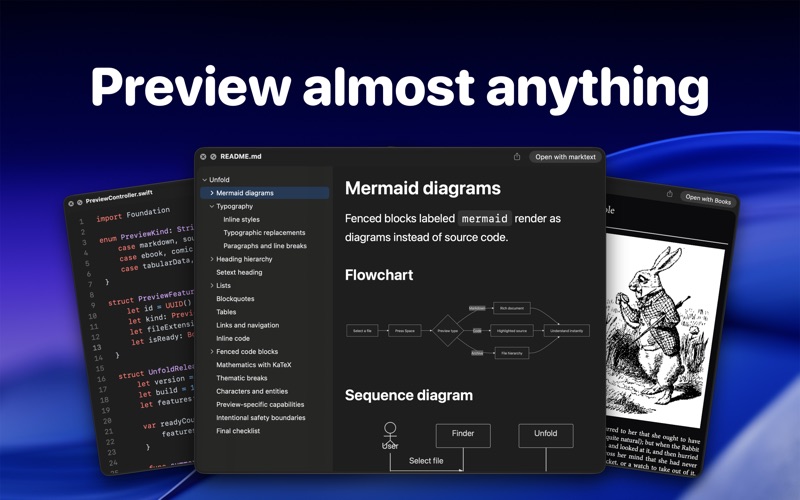Click the Rich document flowchart node
This screenshot has height=500, width=800.
pos(512,308)
